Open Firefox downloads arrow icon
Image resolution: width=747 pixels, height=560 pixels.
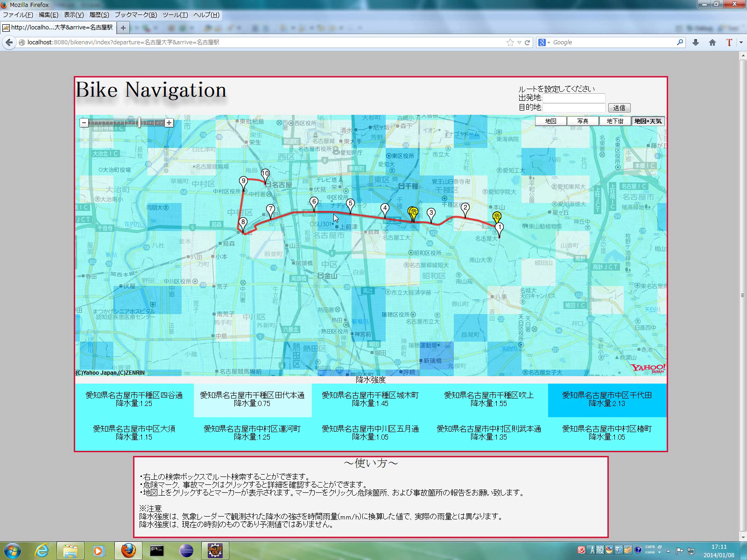point(696,42)
